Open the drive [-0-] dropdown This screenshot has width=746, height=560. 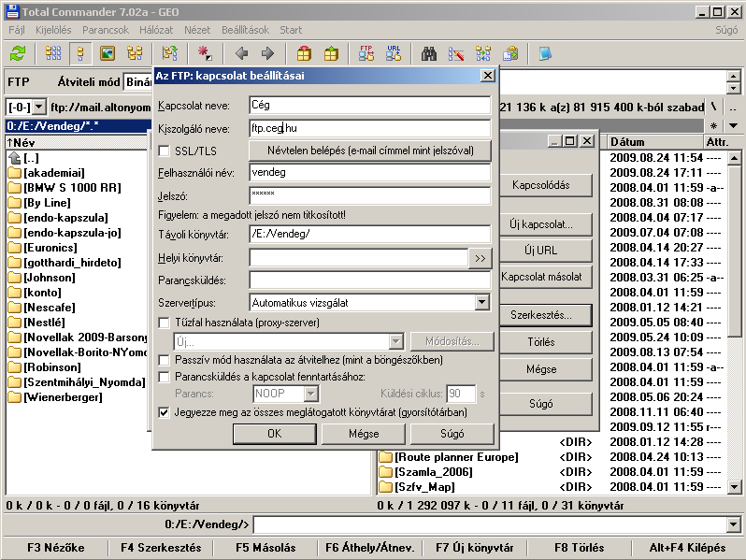(39, 108)
